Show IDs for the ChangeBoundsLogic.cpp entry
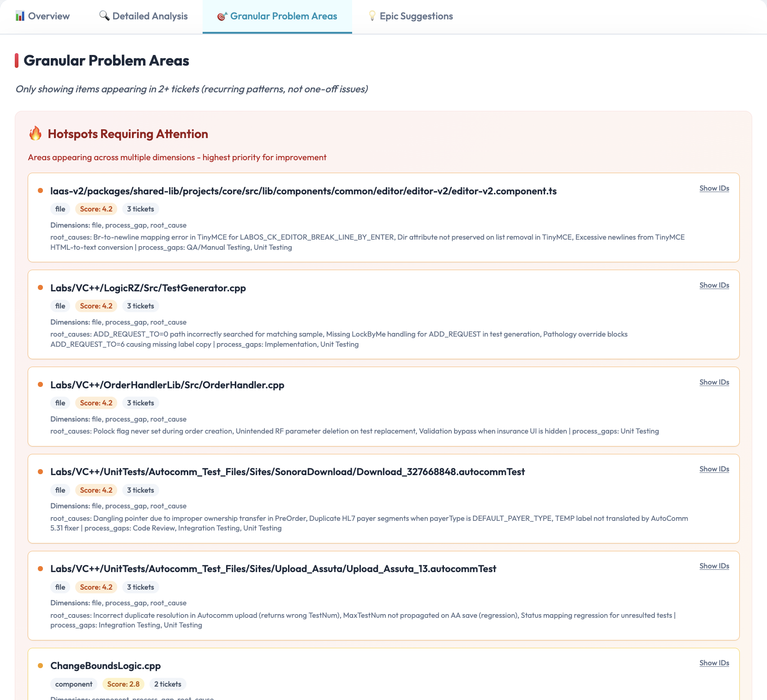This screenshot has width=767, height=700. click(714, 663)
